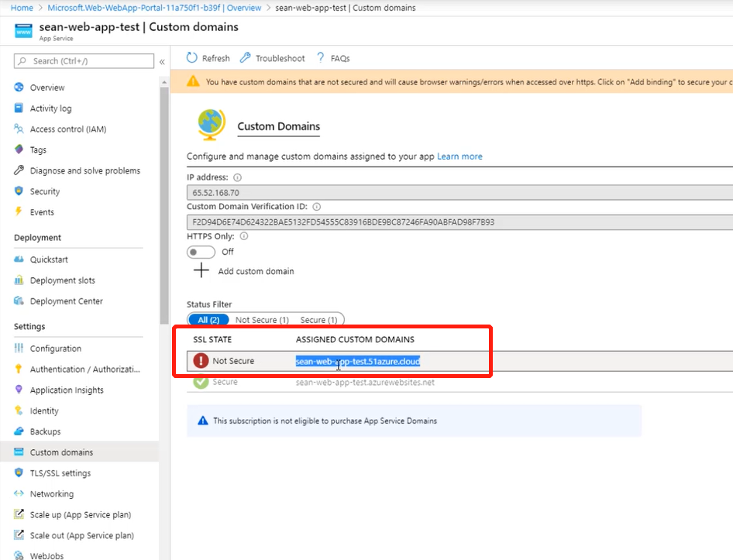This screenshot has height=560, width=733.
Task: Go to Home breadcrumb
Action: coord(22,8)
